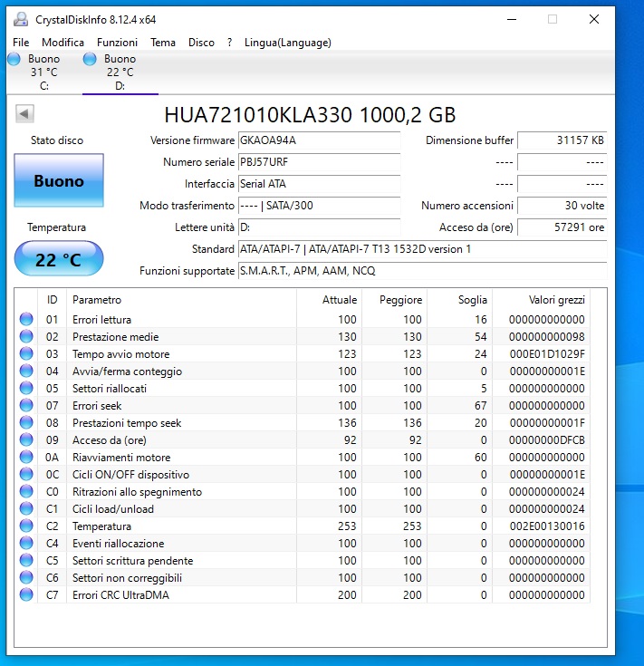This screenshot has height=666, width=644.
Task: Click the Standard field ATA/ATAPI-7
Action: (422, 249)
